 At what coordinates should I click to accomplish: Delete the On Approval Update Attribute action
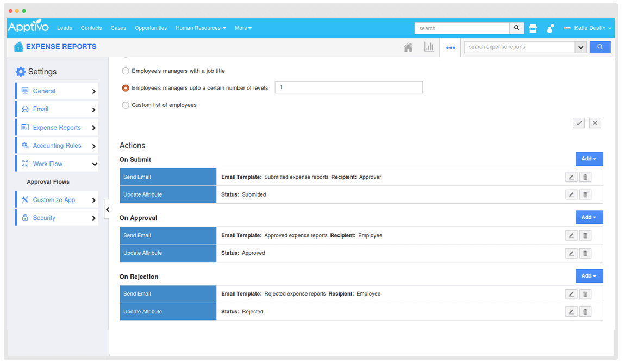[585, 253]
